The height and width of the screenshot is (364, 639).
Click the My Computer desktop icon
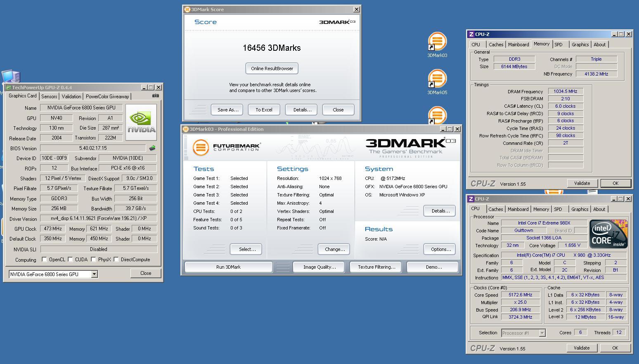11,77
